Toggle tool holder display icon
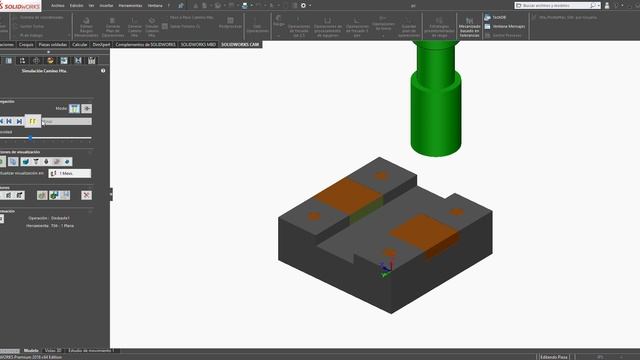The height and width of the screenshot is (360, 640). 46,162
